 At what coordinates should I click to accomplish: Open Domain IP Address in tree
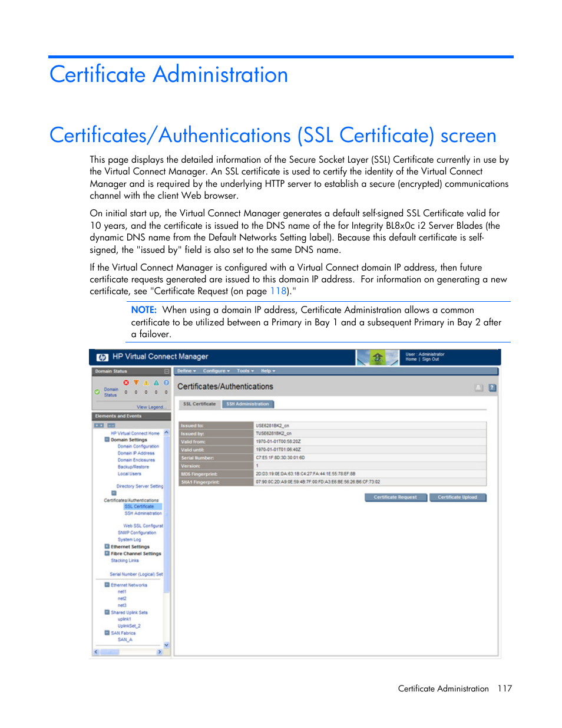pos(136,453)
